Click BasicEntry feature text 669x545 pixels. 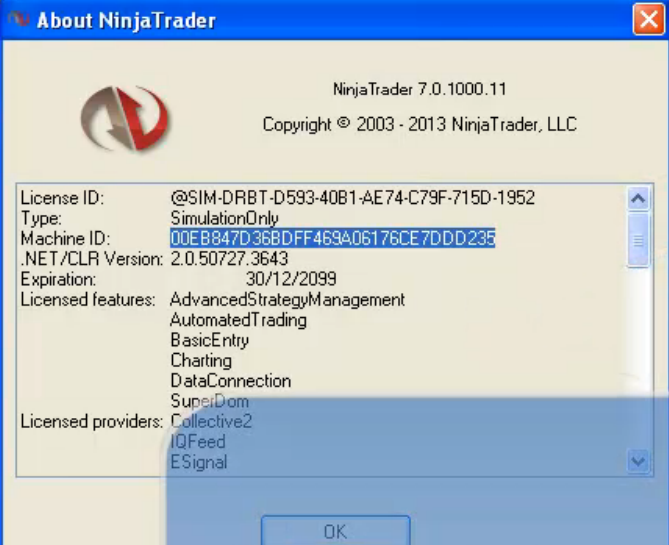coord(209,341)
